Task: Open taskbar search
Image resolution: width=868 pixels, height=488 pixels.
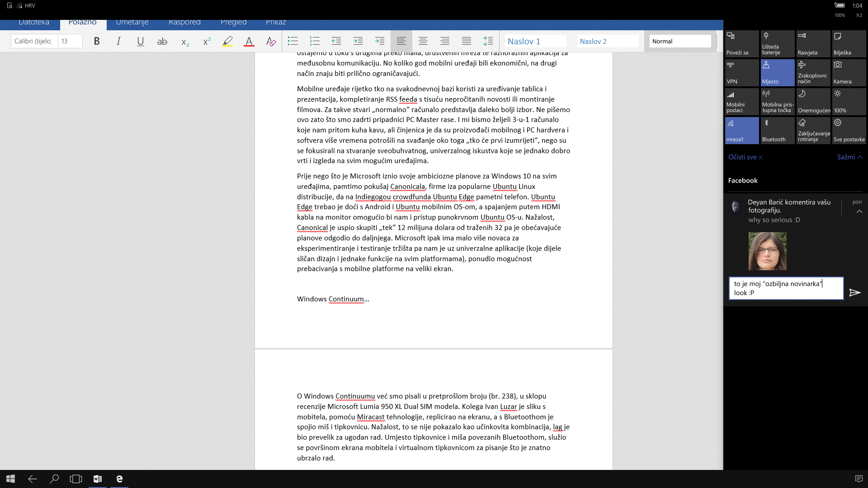Action: pos(54,479)
